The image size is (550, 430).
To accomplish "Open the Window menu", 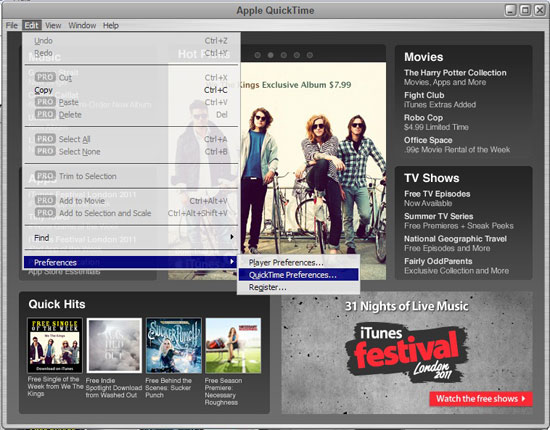I will pos(82,26).
